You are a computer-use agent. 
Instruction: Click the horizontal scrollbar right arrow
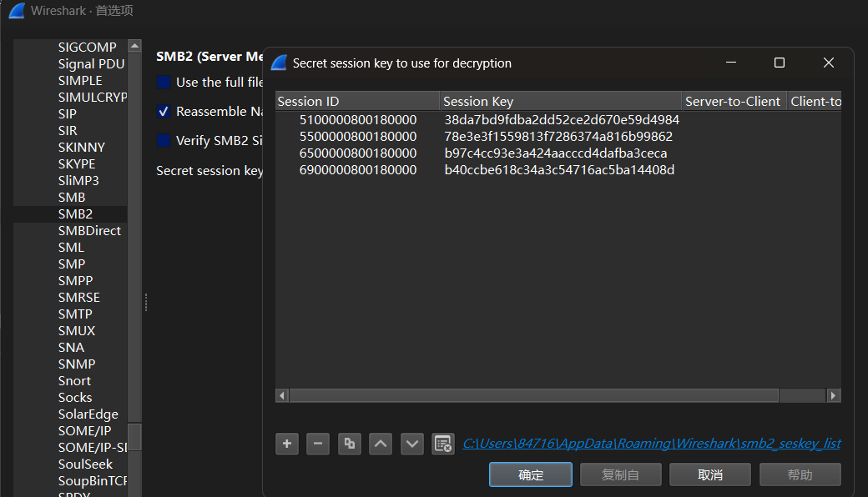[833, 395]
